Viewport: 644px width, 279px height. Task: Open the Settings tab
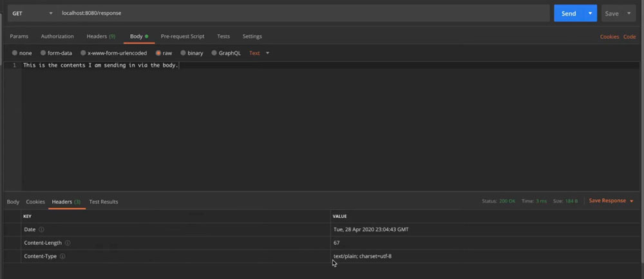coord(252,36)
